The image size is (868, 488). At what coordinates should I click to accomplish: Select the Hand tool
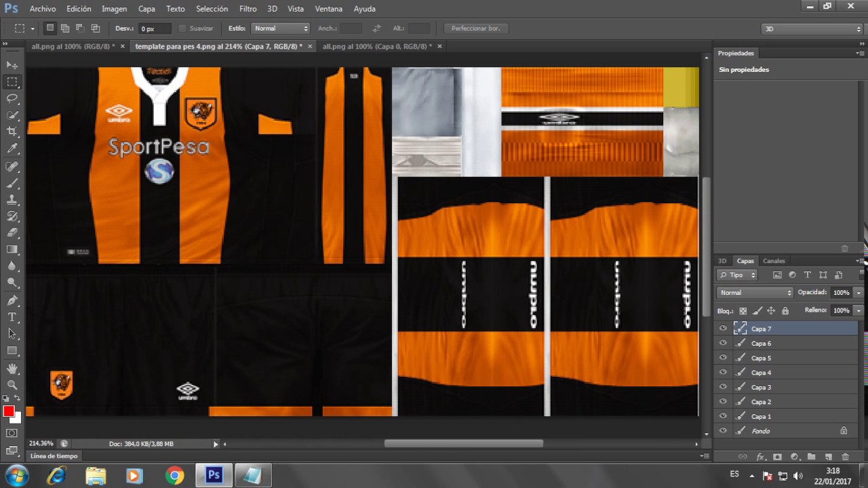point(12,369)
